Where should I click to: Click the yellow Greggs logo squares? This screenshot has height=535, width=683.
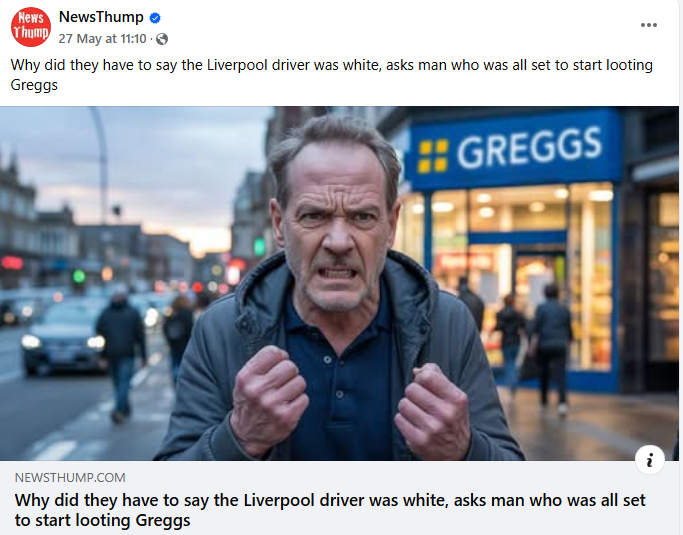pos(433,156)
